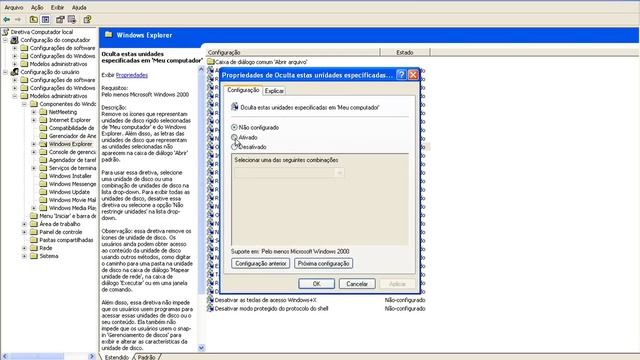Click the Windows Installer folder icon
640x360 pixels.
(x=43, y=176)
